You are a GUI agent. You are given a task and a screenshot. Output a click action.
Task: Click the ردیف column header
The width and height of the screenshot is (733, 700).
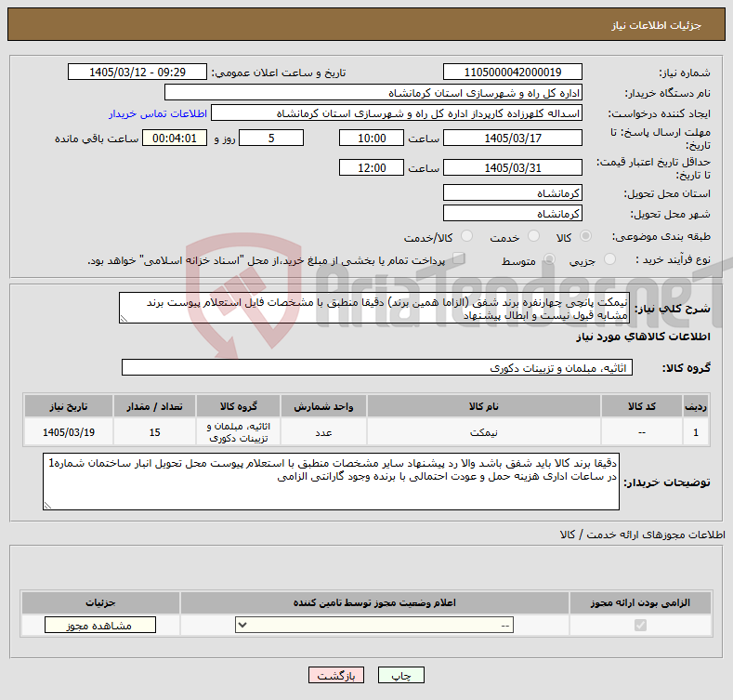pyautogui.click(x=696, y=406)
